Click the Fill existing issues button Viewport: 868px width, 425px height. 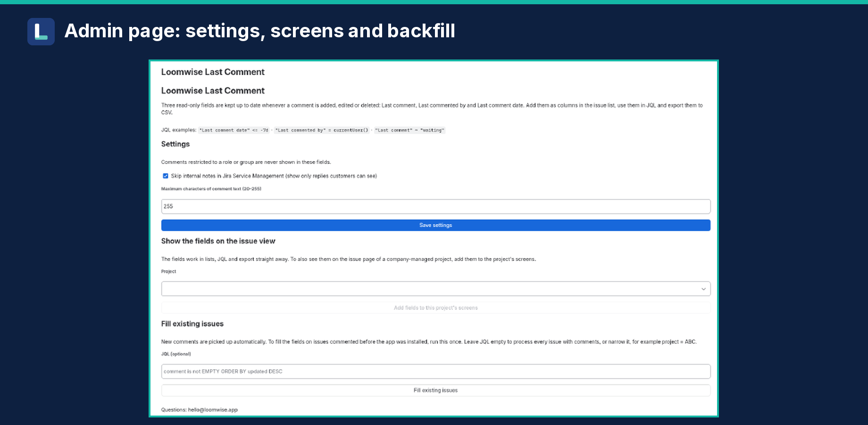[x=435, y=391]
